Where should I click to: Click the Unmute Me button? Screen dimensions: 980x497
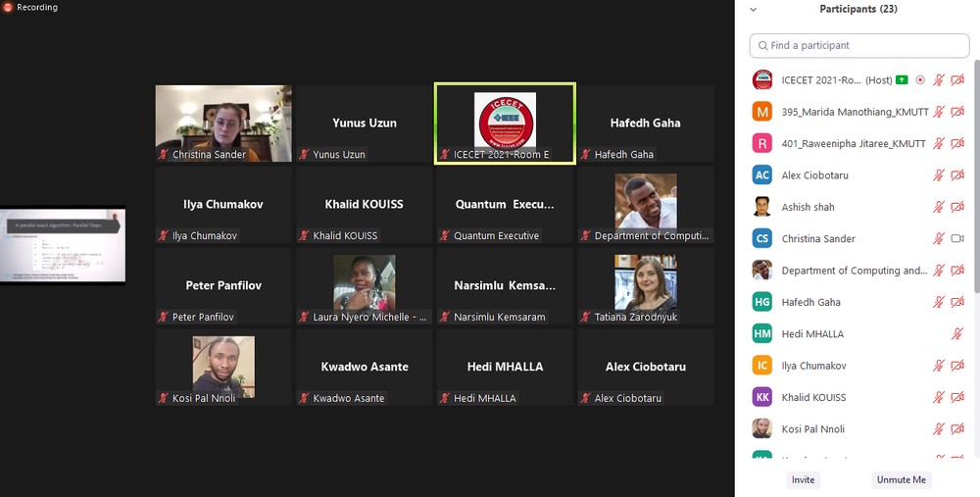(x=902, y=479)
